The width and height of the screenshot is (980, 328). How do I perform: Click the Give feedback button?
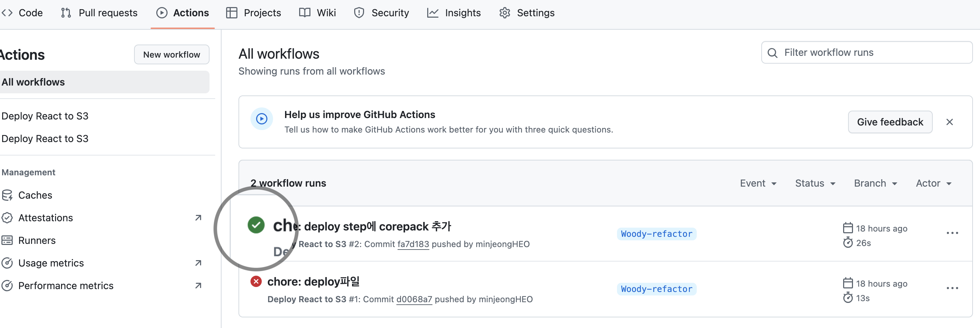click(x=890, y=122)
